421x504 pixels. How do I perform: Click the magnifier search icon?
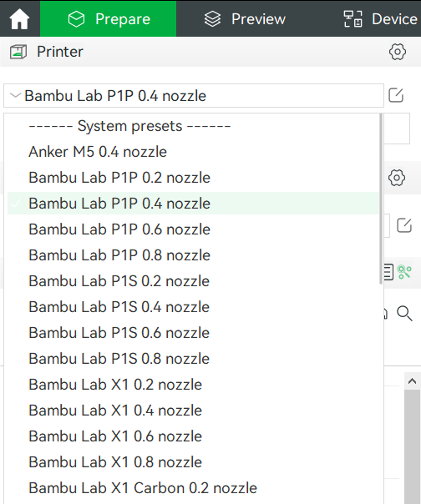(404, 314)
